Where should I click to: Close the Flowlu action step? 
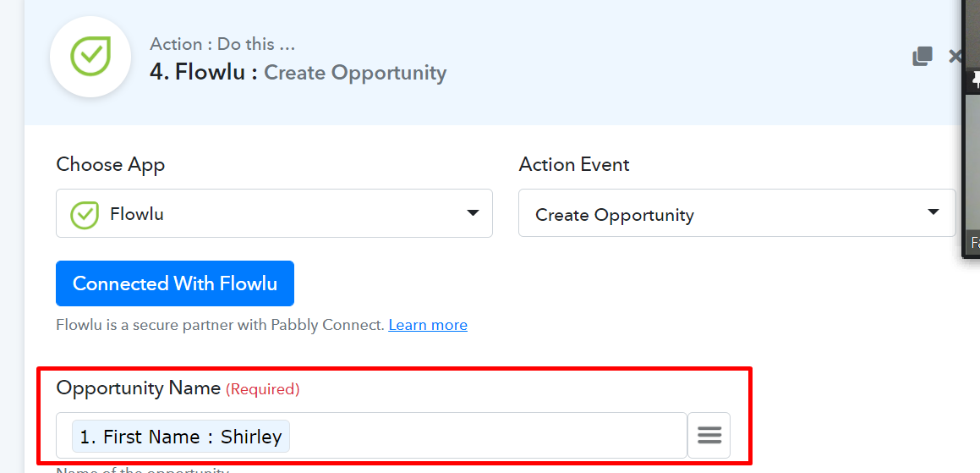click(x=955, y=57)
